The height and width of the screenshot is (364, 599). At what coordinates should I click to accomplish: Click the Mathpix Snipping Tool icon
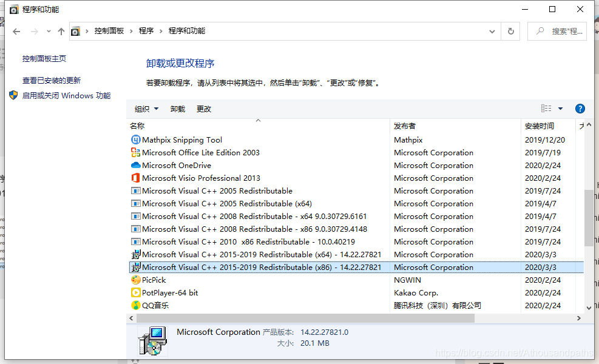pos(135,140)
